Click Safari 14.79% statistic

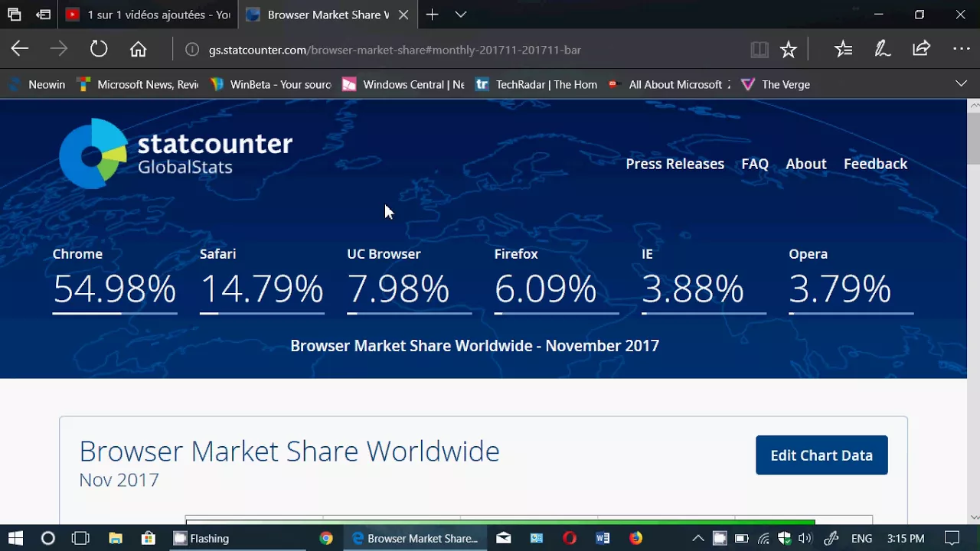[262, 280]
